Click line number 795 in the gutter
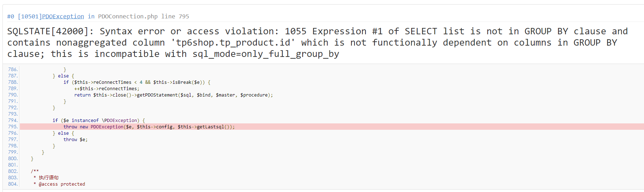The image size is (644, 192). point(13,127)
